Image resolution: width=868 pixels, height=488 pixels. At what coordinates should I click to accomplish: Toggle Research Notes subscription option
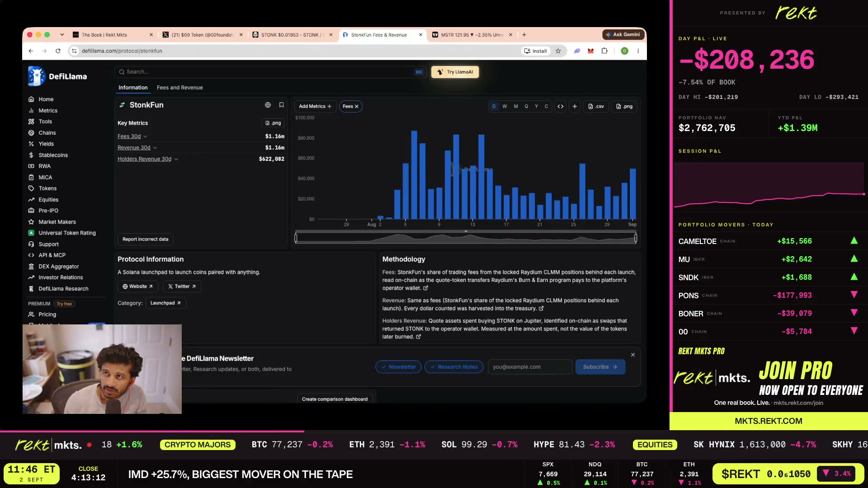click(454, 367)
